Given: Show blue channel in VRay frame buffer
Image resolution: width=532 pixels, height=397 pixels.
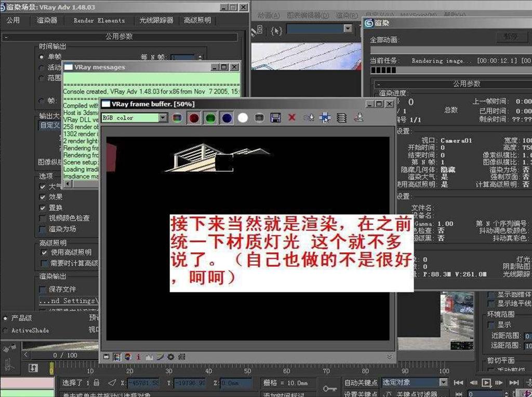Looking at the screenshot, I should (227, 118).
